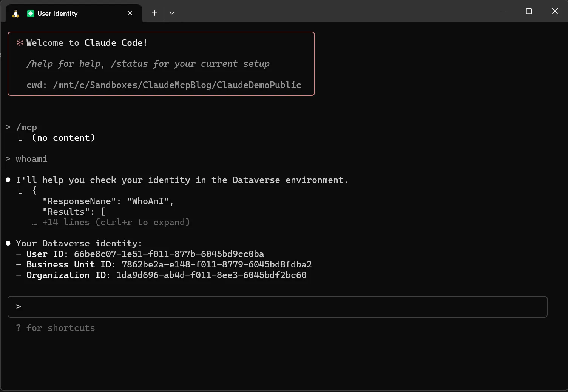
Task: Close the terminal window
Action: pyautogui.click(x=555, y=11)
